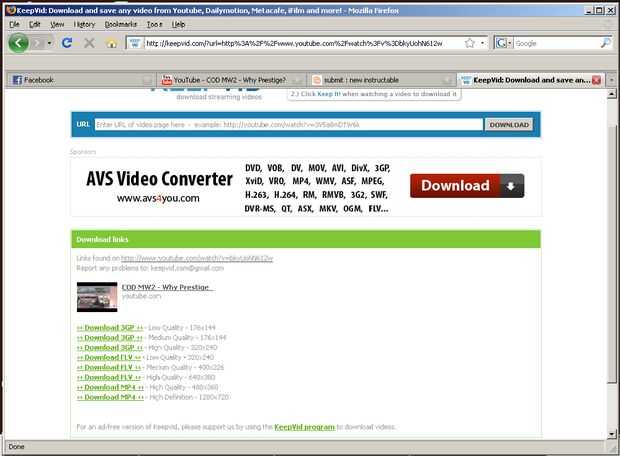The image size is (620, 456).
Task: Download MP4 High Definition 1280x720
Action: click(x=110, y=397)
